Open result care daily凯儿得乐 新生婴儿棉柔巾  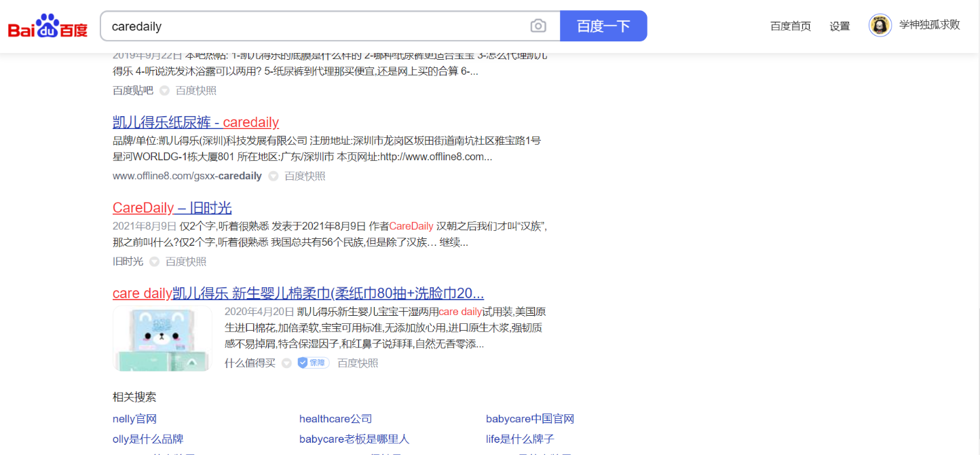tap(298, 293)
